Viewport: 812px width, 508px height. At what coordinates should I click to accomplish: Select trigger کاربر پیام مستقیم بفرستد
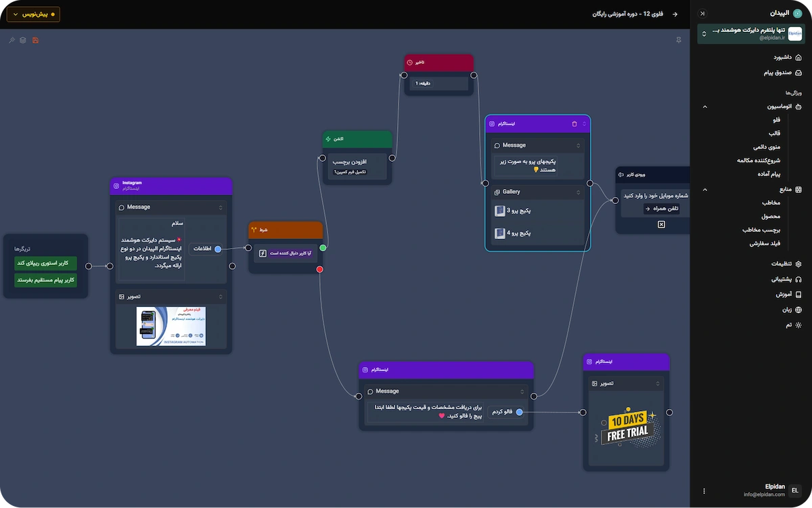coord(46,280)
